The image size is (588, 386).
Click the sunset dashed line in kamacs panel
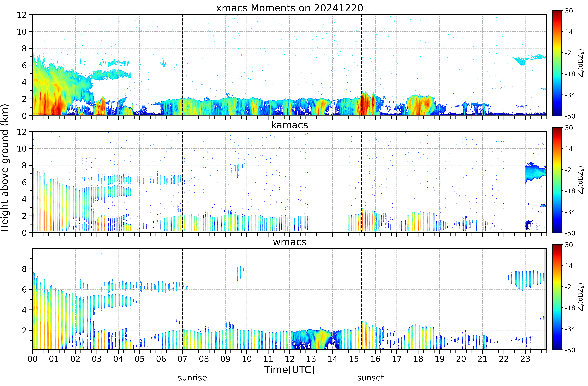pyautogui.click(x=362, y=182)
